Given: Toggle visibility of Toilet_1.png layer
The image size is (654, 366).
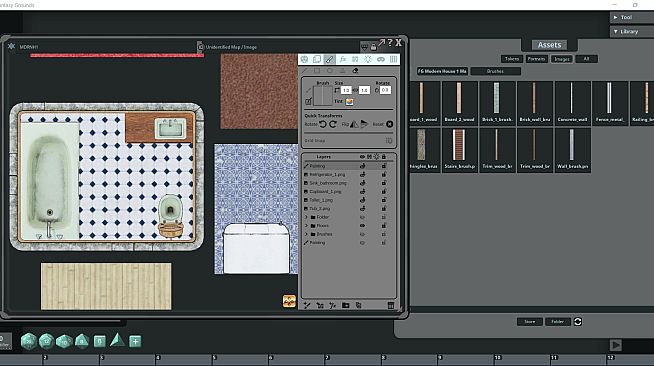Looking at the screenshot, I should (x=363, y=200).
